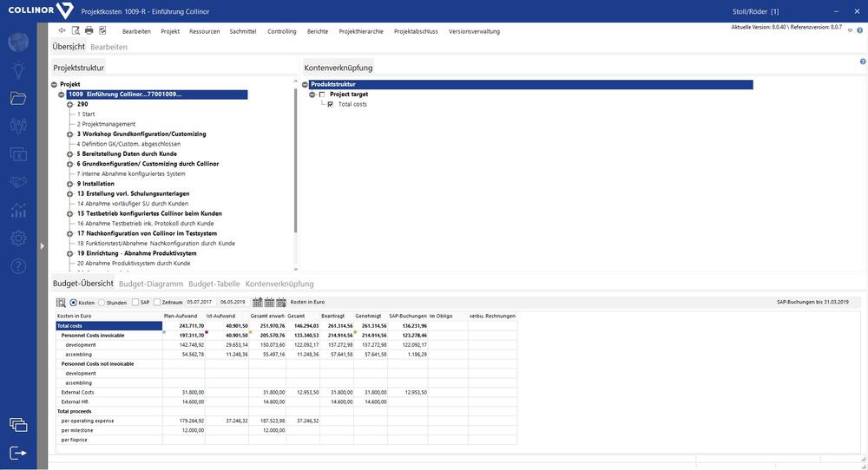The height and width of the screenshot is (470, 868).
Task: Collapse the Produktstruktur tree root
Action: (x=306, y=84)
